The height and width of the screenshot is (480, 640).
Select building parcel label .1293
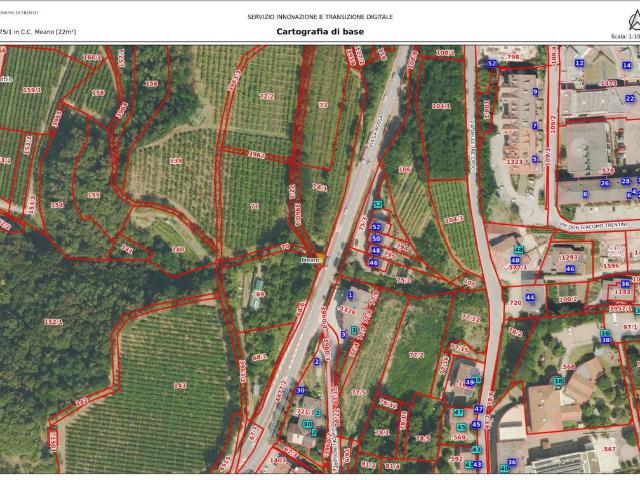click(569, 257)
